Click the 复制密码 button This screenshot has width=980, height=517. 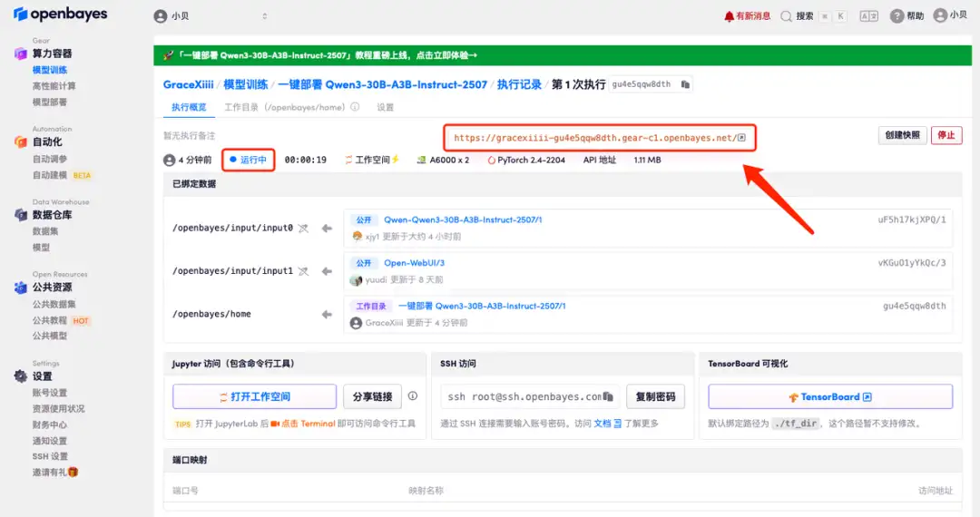pos(656,396)
